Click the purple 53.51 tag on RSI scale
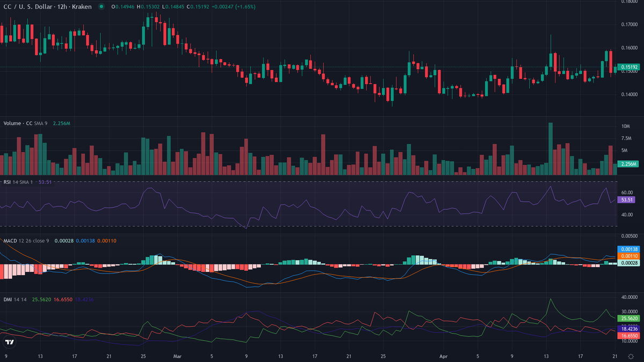 626,200
